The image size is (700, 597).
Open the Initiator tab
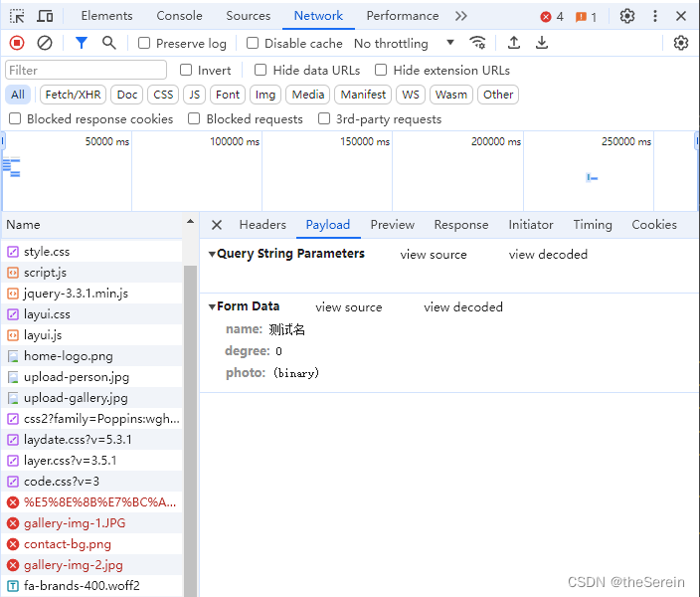click(531, 225)
